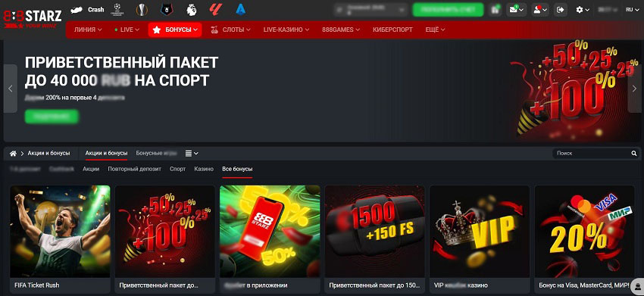The height and width of the screenshot is (296, 644).
Task: Open the FIFA Ticket Rush promo card
Action: pos(60,238)
